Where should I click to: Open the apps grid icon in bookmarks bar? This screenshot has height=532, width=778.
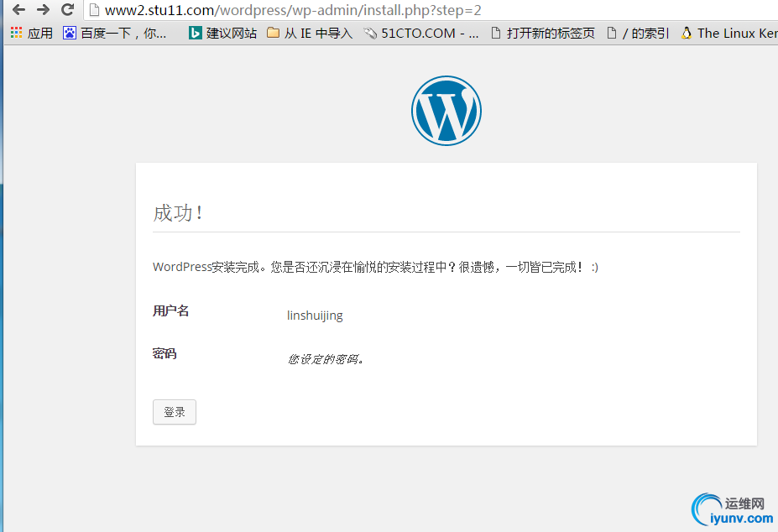[x=17, y=33]
